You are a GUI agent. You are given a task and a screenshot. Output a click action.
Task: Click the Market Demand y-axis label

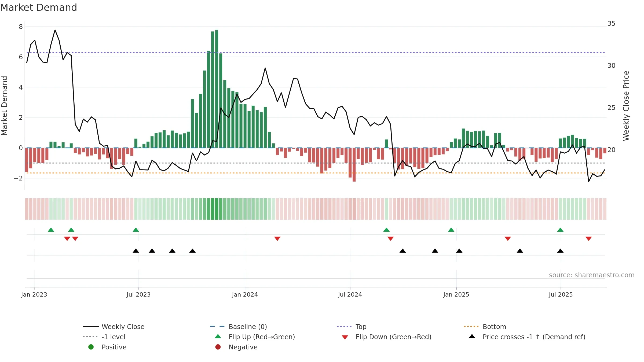pos(4,106)
